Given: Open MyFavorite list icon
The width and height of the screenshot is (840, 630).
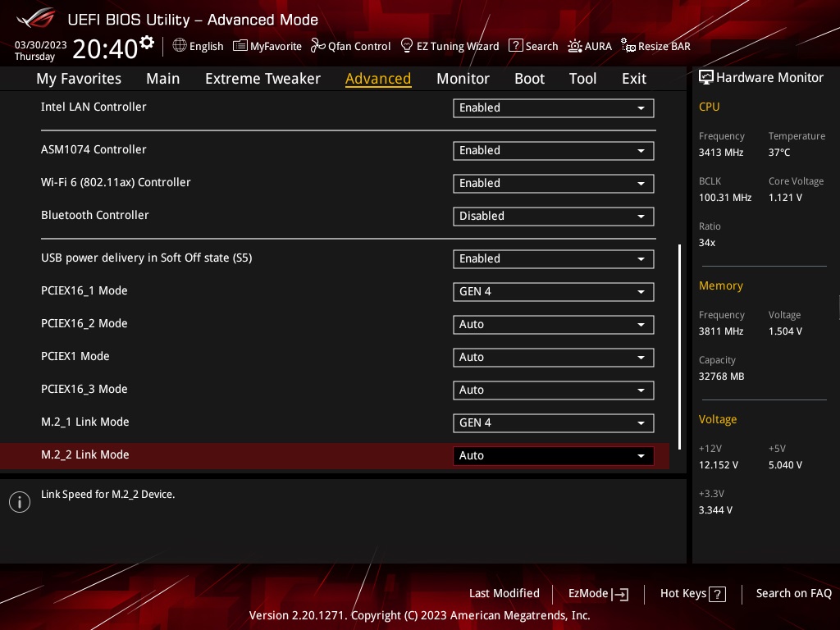Looking at the screenshot, I should coord(240,46).
